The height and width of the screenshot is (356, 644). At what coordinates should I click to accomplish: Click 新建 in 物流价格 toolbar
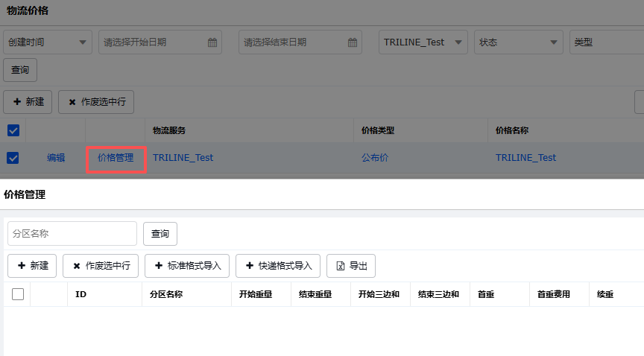pyautogui.click(x=28, y=102)
